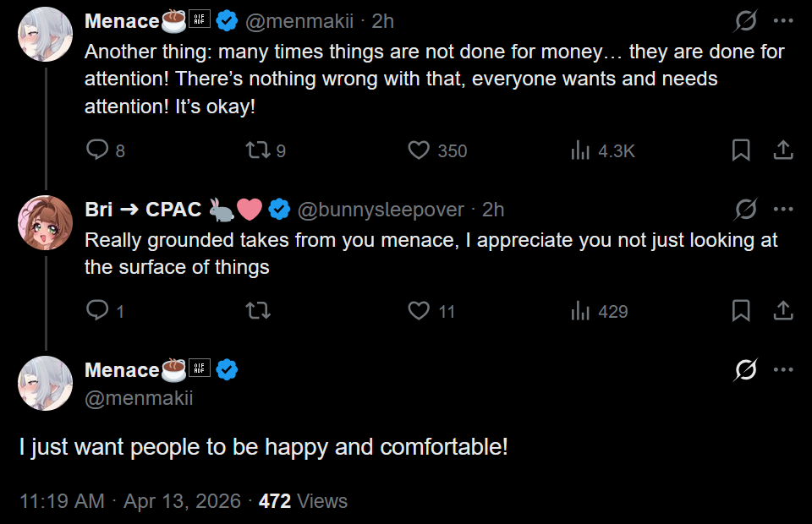
Task: View analytics showing 4.3K views
Action: click(x=580, y=150)
